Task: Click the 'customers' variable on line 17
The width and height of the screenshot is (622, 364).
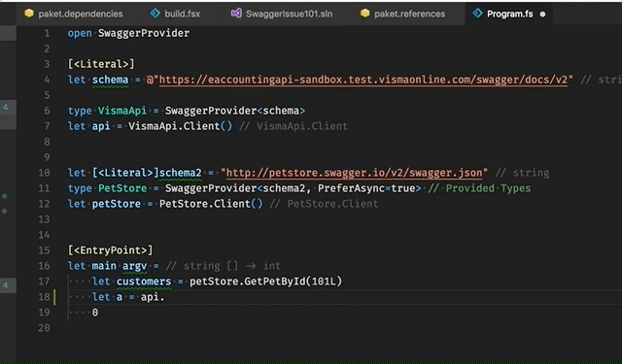Action: [144, 281]
